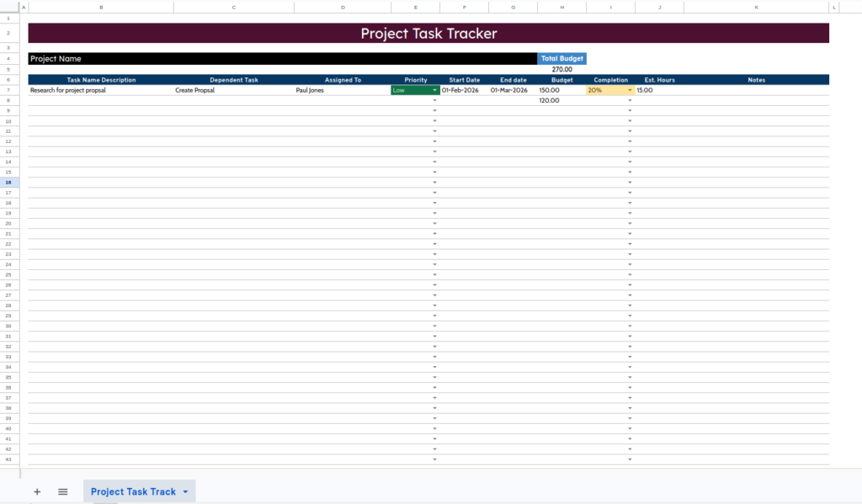Viewport: 862px width, 504px height.
Task: Expand the Priority dropdown in row 30
Action: tap(434, 326)
